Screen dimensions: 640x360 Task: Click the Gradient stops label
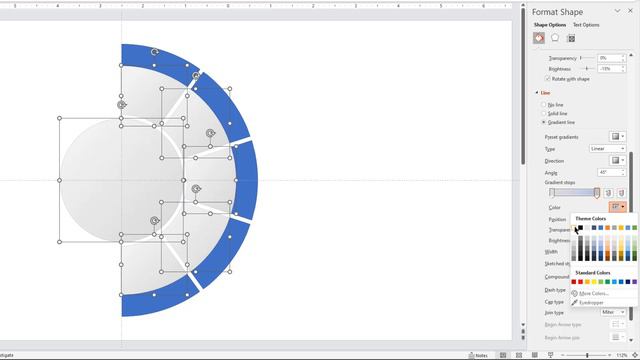click(560, 182)
